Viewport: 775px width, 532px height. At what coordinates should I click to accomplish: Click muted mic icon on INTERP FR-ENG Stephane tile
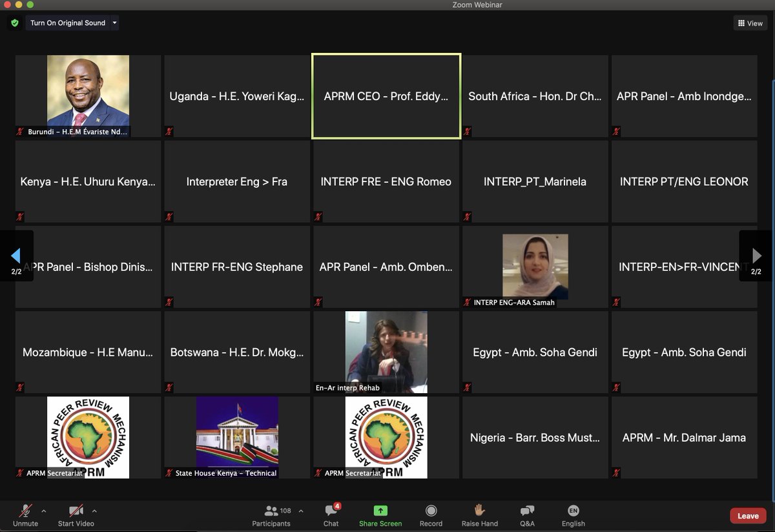click(169, 302)
